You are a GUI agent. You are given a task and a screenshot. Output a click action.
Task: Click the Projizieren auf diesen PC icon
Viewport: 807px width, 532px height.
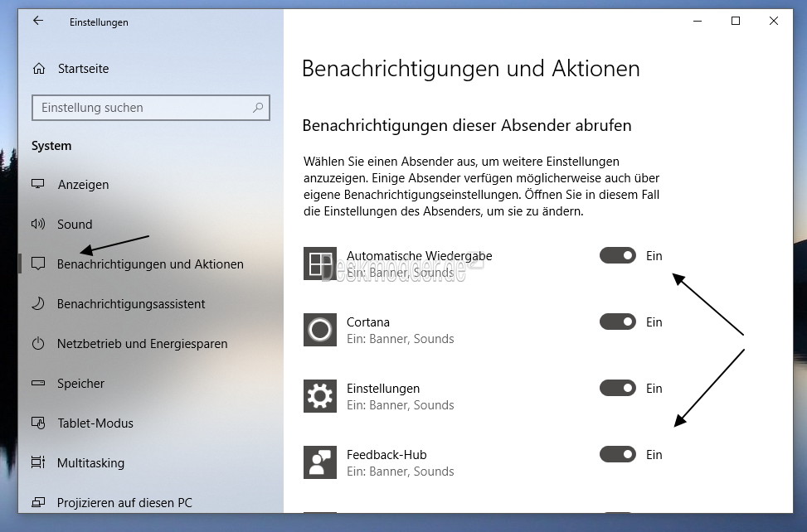pyautogui.click(x=38, y=502)
